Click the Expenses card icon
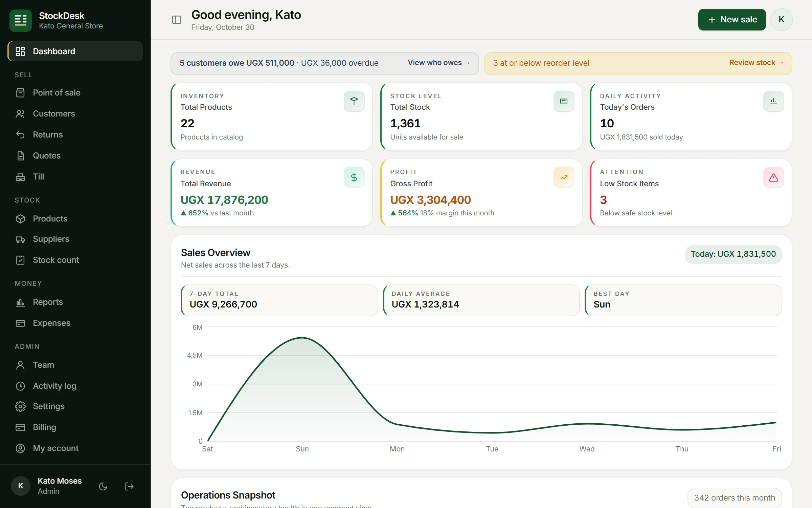Screen dimensions: 812x508 20,323
